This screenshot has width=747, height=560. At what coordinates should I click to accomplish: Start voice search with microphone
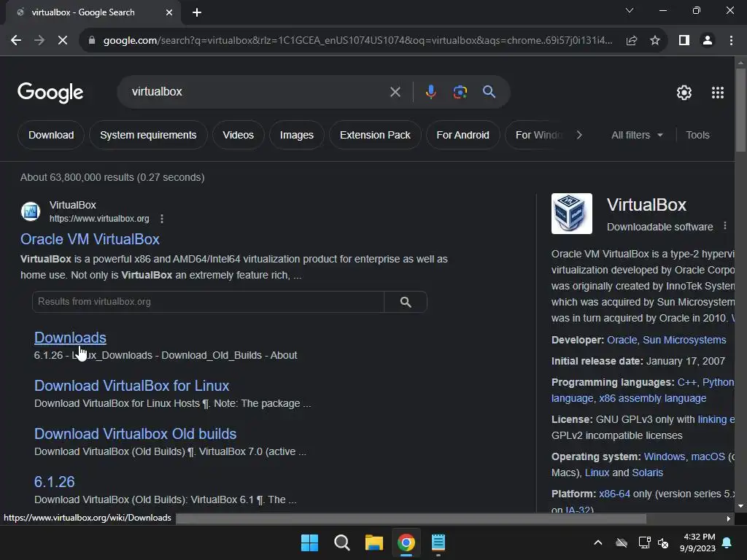(430, 92)
